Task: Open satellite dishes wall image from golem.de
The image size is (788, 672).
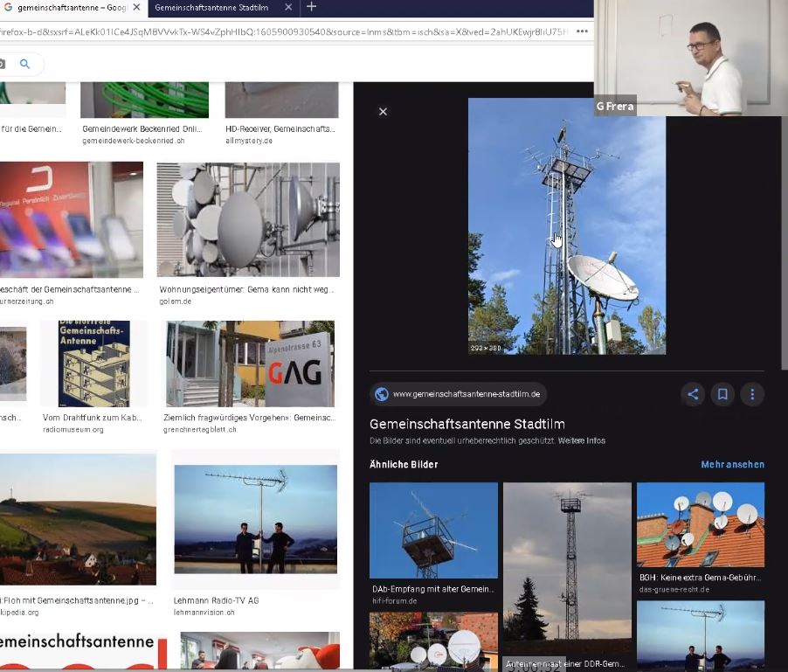Action: pyautogui.click(x=248, y=219)
